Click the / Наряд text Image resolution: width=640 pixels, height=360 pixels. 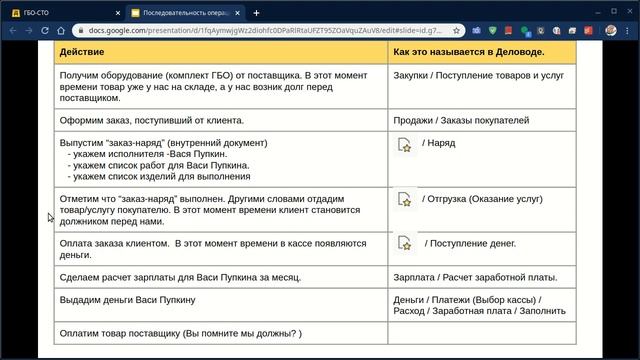pos(439,143)
